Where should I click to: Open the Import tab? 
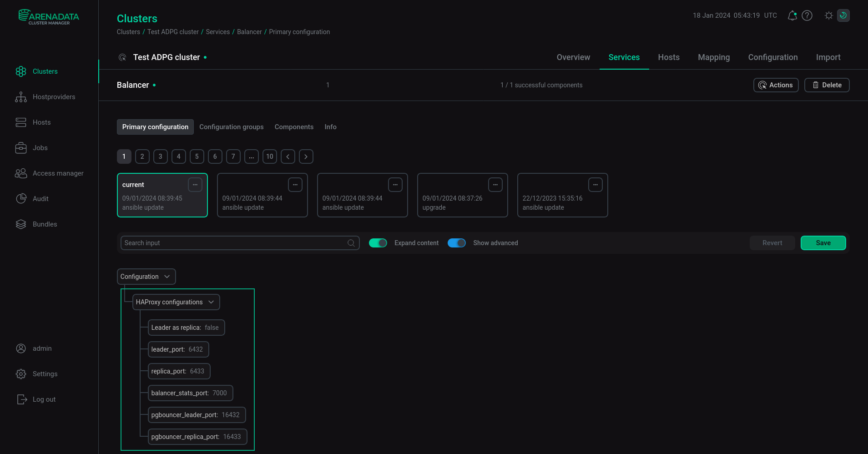click(828, 57)
